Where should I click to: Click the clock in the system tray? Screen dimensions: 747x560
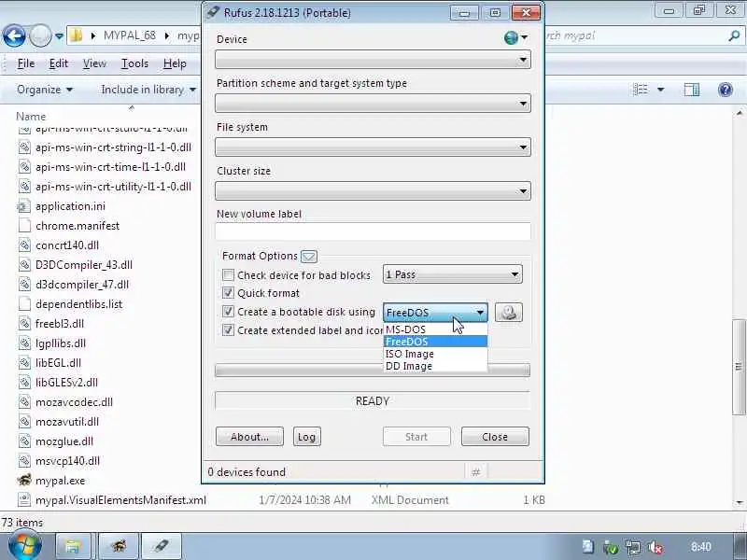coord(701,547)
